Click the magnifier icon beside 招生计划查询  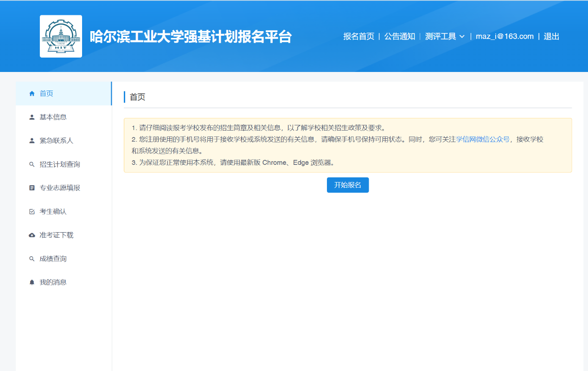(32, 164)
